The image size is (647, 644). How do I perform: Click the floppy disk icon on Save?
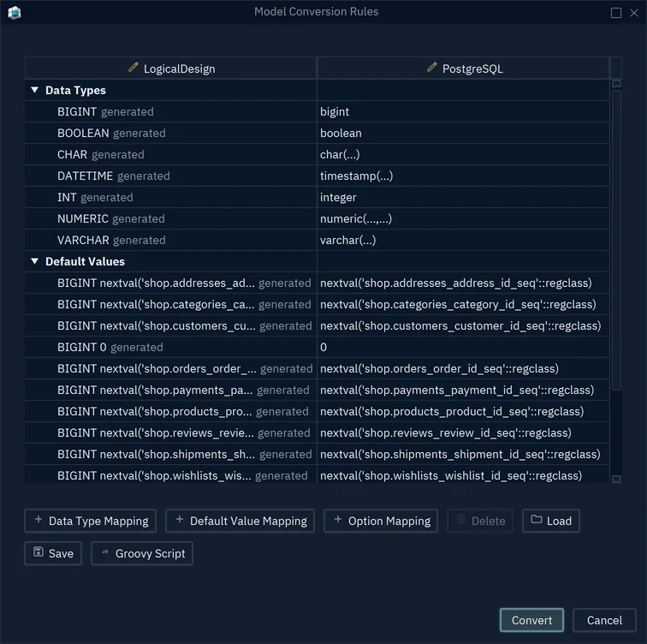(x=39, y=552)
